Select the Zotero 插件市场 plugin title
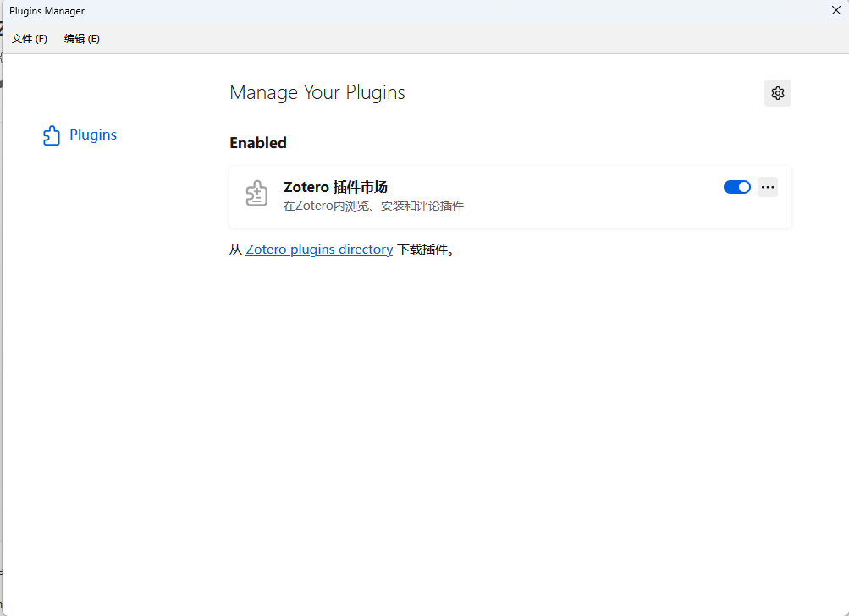The width and height of the screenshot is (849, 616). 335,187
